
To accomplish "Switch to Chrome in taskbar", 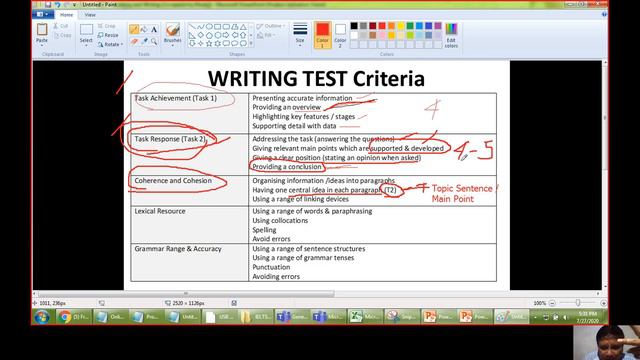I will coord(74,317).
